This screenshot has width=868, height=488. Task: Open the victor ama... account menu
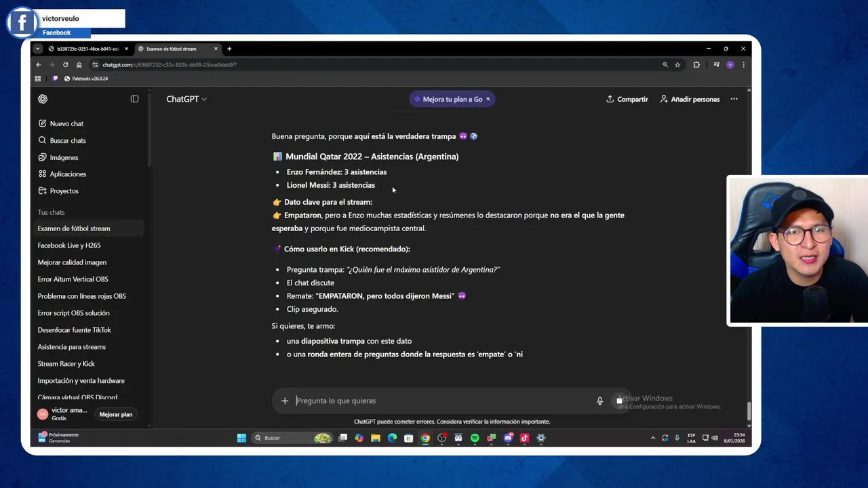tap(62, 414)
